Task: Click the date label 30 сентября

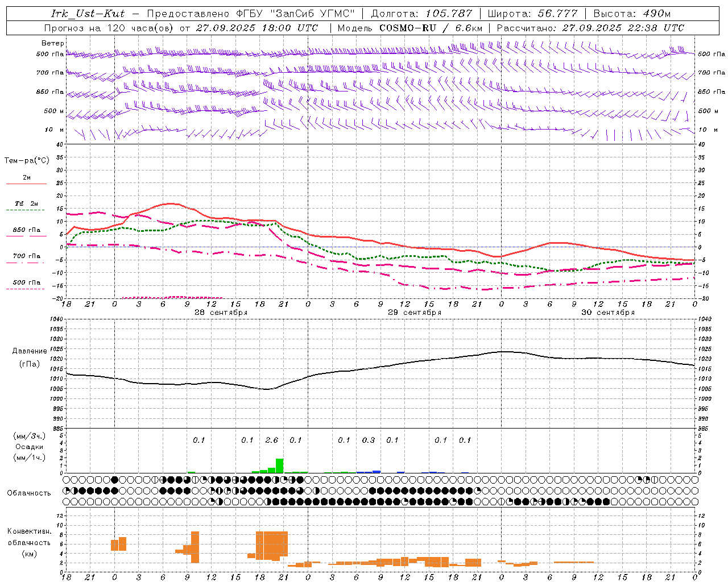Action: tap(608, 313)
